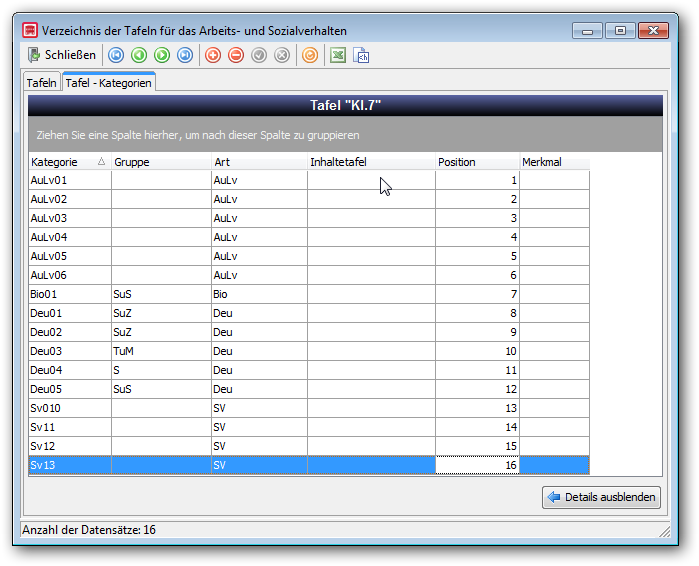
Task: Maximize the window
Action: [620, 31]
